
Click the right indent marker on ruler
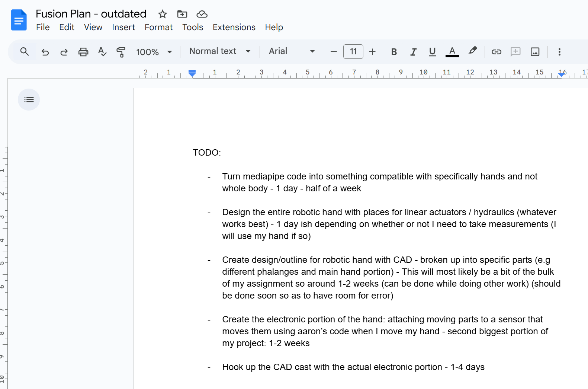point(561,74)
